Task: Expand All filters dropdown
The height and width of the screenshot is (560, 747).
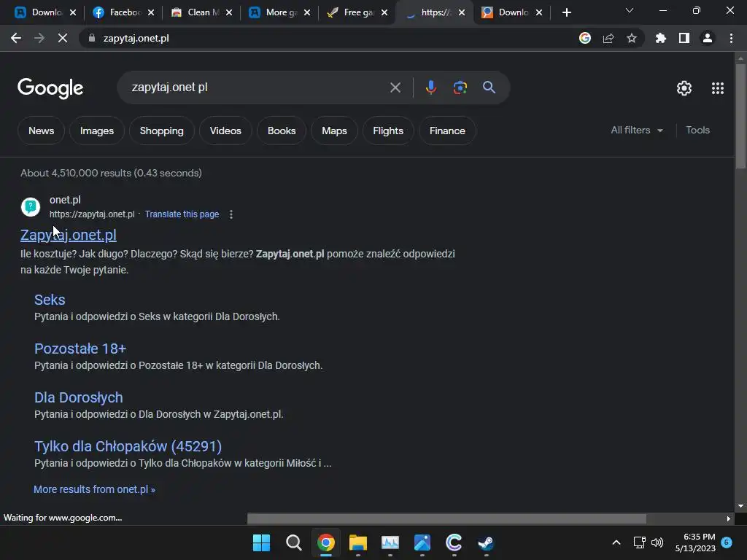Action: 637,130
